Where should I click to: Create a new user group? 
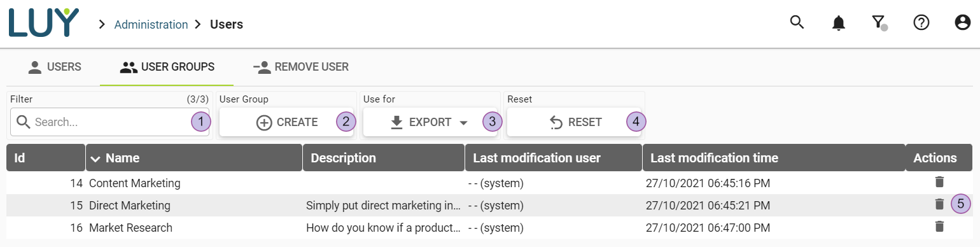click(x=286, y=122)
